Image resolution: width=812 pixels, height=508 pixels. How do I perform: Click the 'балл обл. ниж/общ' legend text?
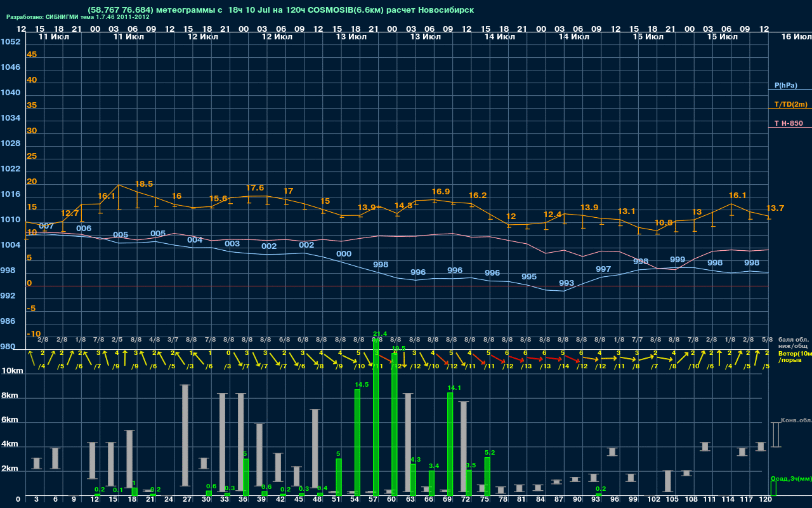794,343
